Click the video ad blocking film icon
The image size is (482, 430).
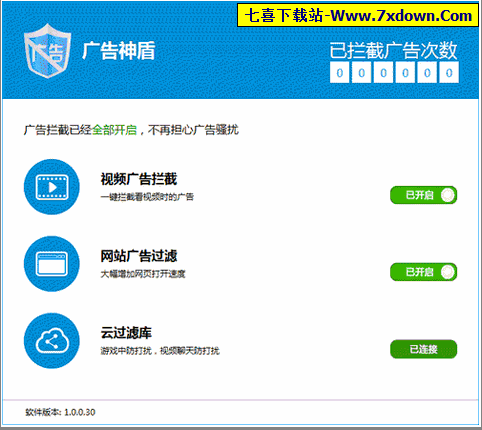[52, 187]
